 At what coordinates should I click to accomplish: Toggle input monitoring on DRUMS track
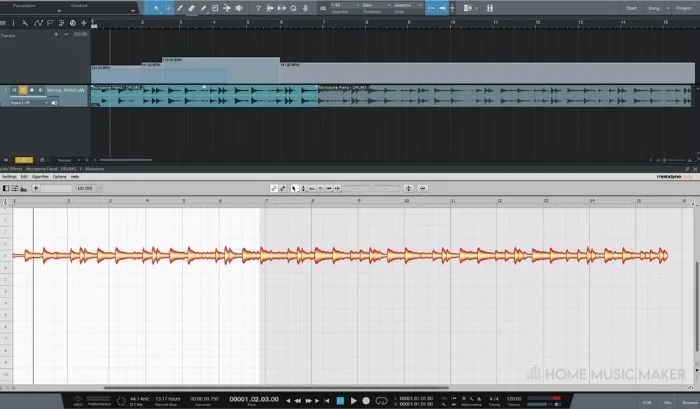pyautogui.click(x=41, y=90)
